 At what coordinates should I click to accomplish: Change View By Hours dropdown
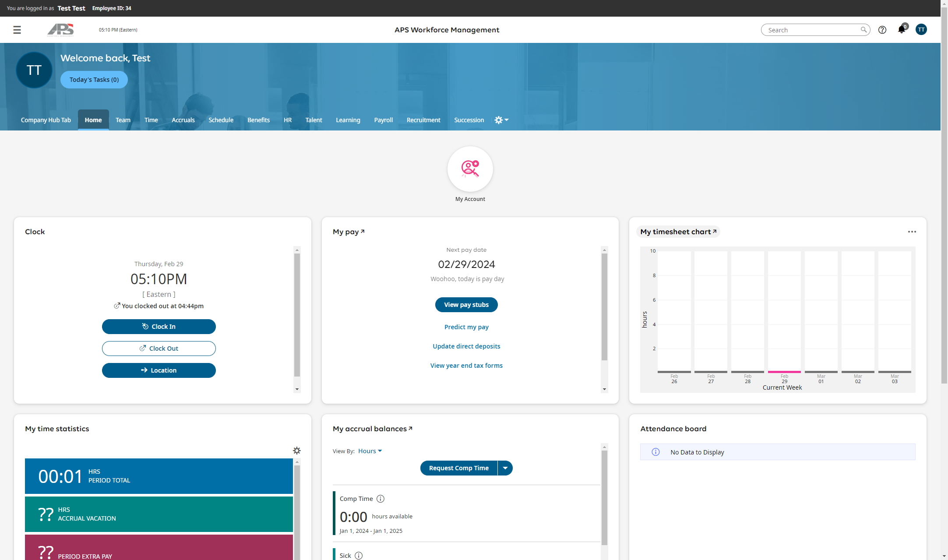(370, 451)
